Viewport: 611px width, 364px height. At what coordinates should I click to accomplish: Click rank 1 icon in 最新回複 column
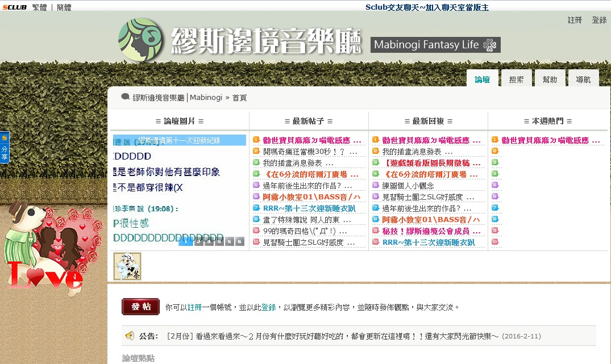(376, 139)
